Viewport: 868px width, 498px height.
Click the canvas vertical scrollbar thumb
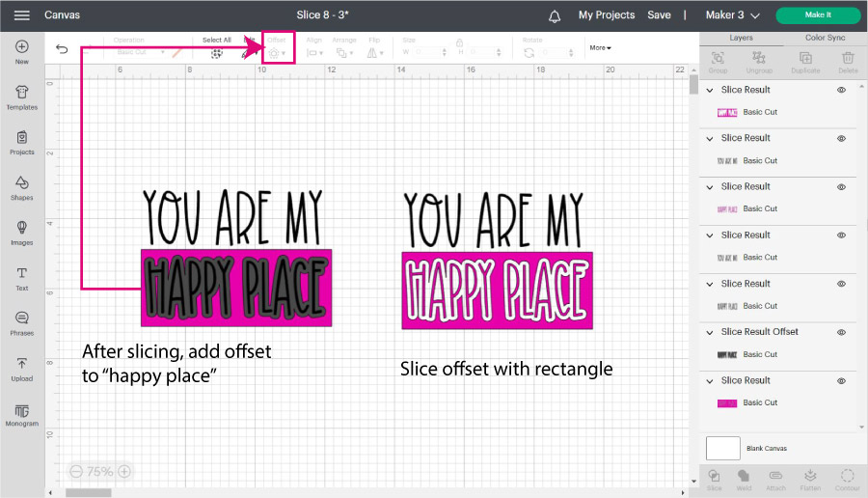pyautogui.click(x=693, y=84)
